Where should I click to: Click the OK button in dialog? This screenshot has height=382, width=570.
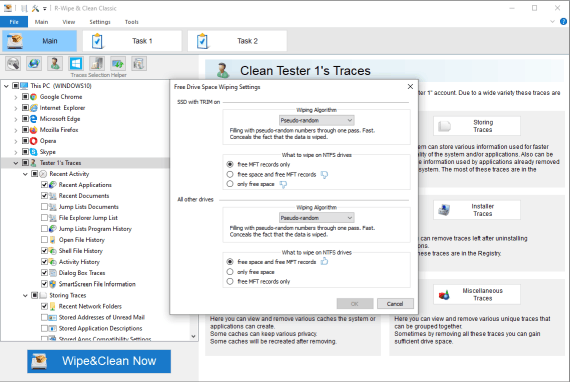coord(355,303)
